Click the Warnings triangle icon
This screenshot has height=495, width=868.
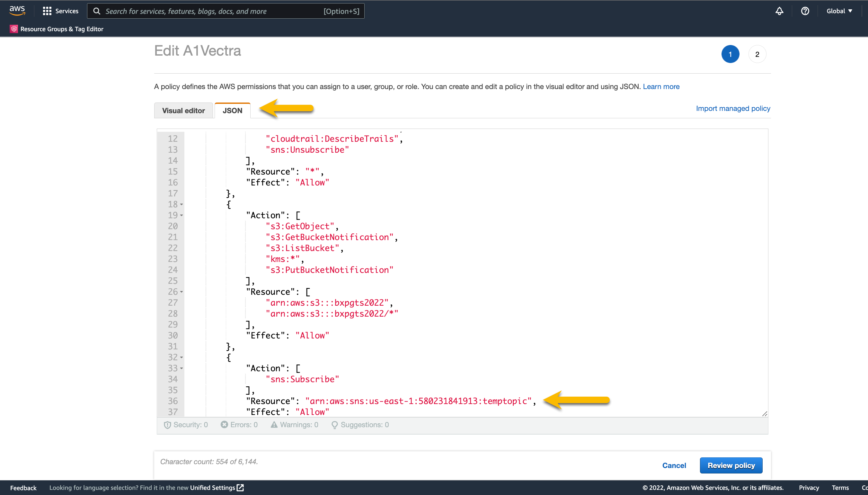(274, 425)
